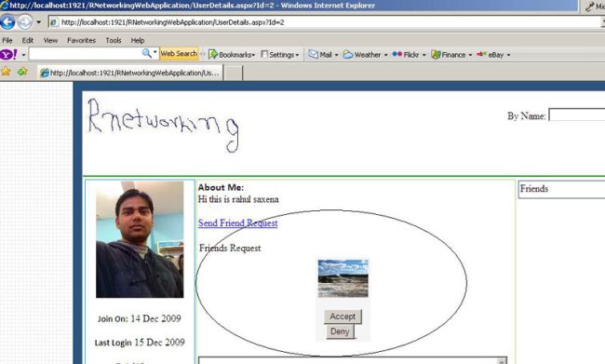Image resolution: width=605 pixels, height=364 pixels.
Task: Open a new blank tab
Action: click(234, 73)
